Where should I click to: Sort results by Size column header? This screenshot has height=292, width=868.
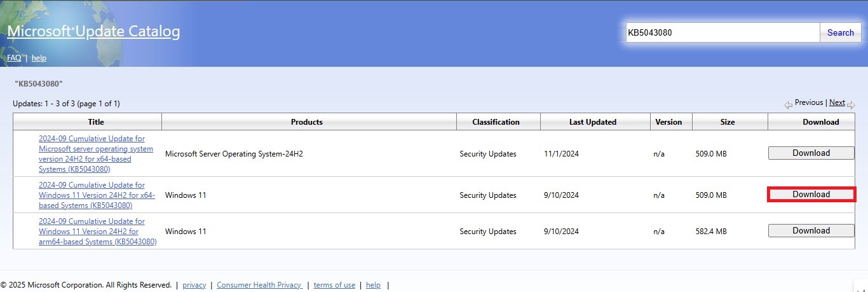point(728,122)
